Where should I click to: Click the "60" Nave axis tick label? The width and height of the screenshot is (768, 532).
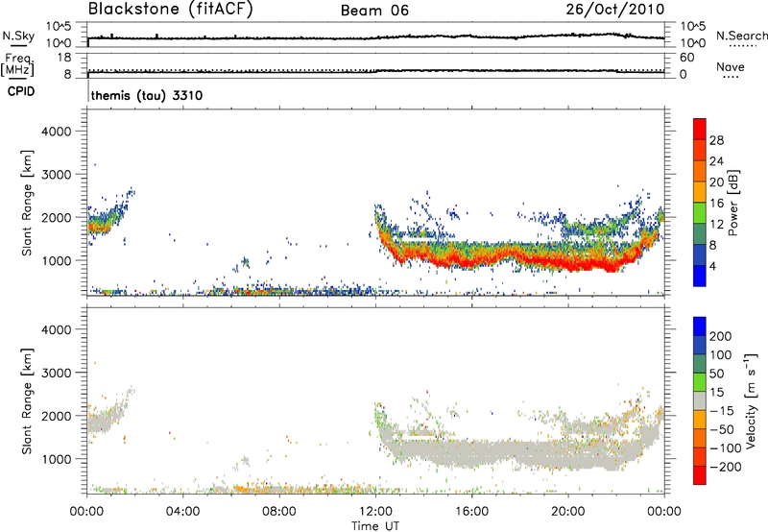(686, 58)
